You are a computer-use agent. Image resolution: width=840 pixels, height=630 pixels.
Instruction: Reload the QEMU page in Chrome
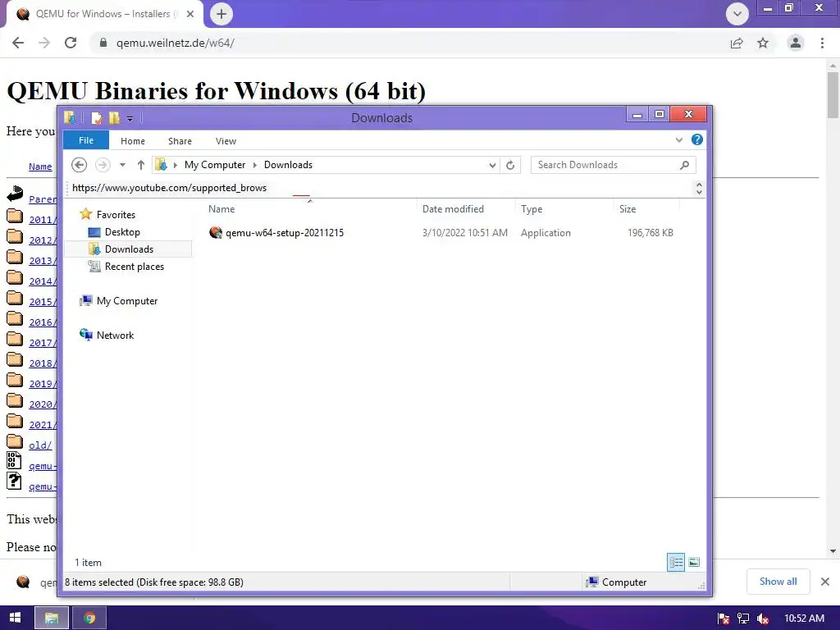click(71, 43)
